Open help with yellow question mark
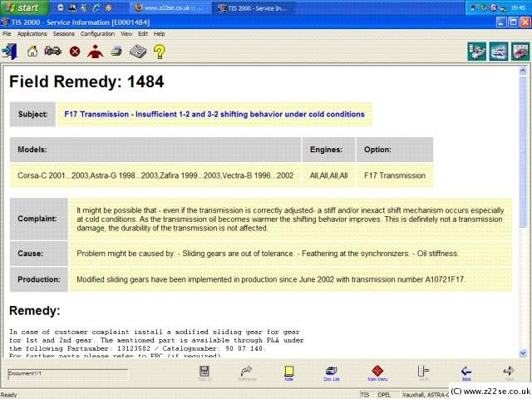This screenshot has height=399, width=532. point(159,52)
